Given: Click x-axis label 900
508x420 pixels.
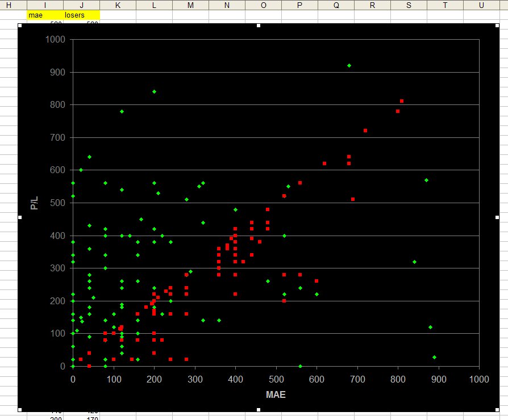Looking at the screenshot, I should (439, 379).
